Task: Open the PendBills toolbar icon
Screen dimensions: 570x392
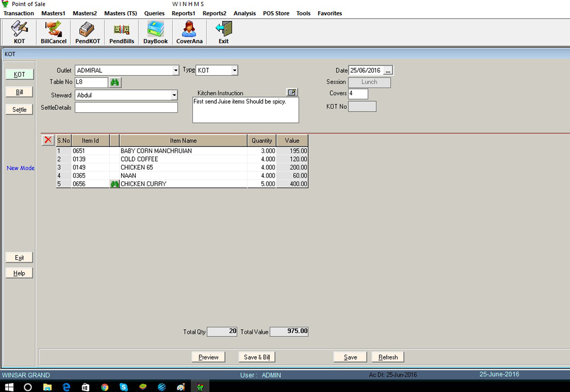Action: click(122, 32)
